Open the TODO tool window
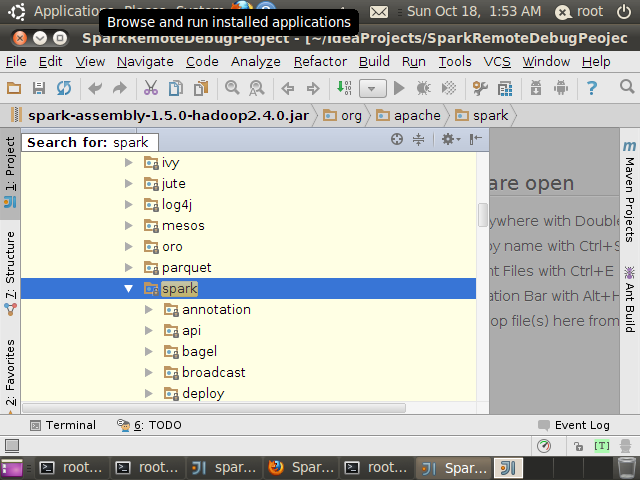The height and width of the screenshot is (480, 640). [x=149, y=425]
